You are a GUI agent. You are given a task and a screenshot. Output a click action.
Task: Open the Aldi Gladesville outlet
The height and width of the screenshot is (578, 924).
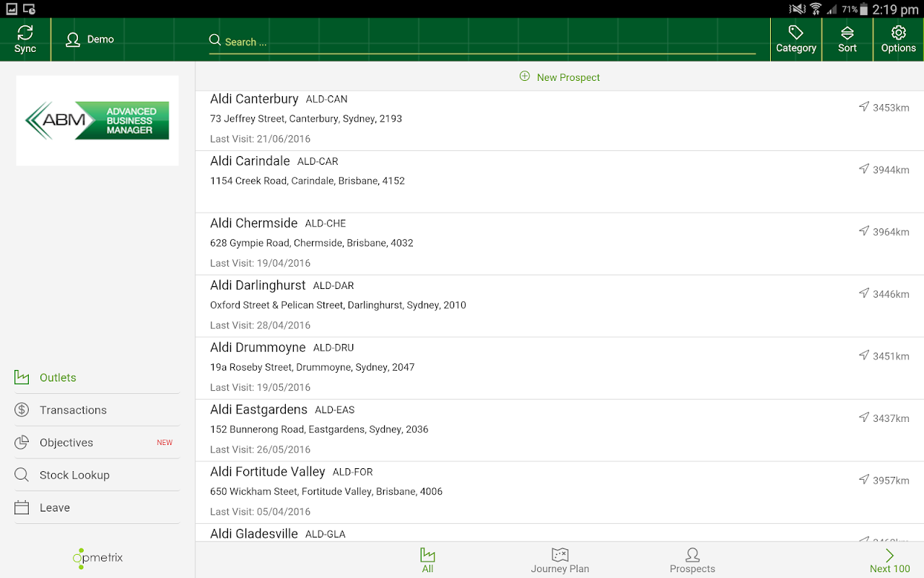click(x=559, y=533)
